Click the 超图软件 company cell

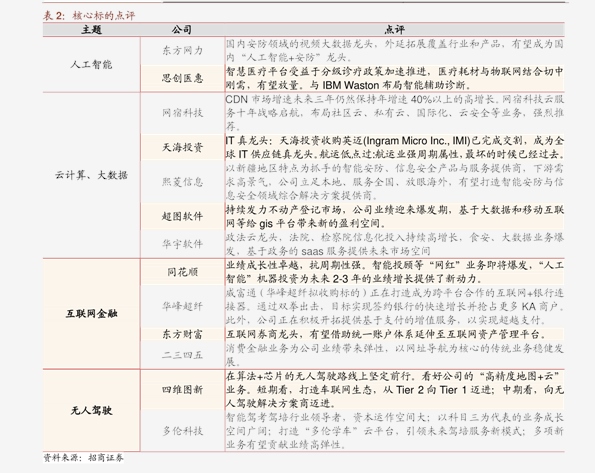click(x=183, y=216)
